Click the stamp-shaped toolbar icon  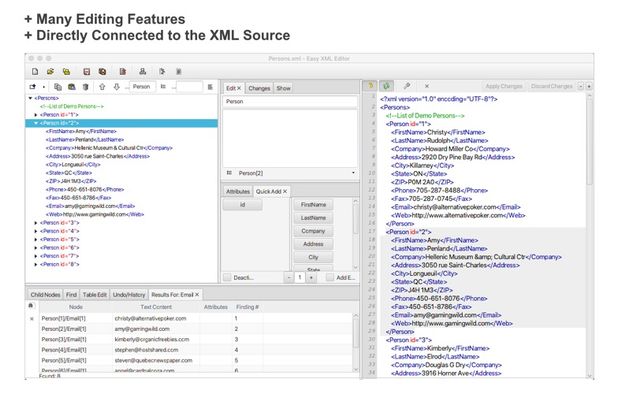click(x=142, y=71)
